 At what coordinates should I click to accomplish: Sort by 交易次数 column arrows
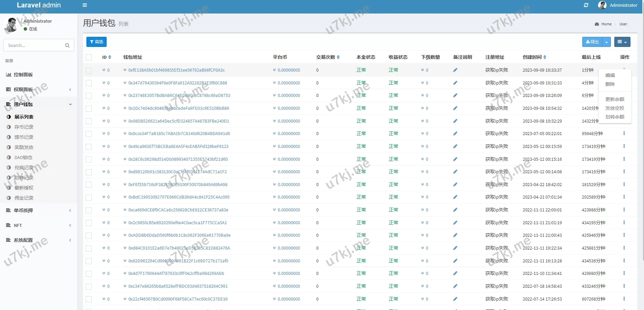coord(338,57)
